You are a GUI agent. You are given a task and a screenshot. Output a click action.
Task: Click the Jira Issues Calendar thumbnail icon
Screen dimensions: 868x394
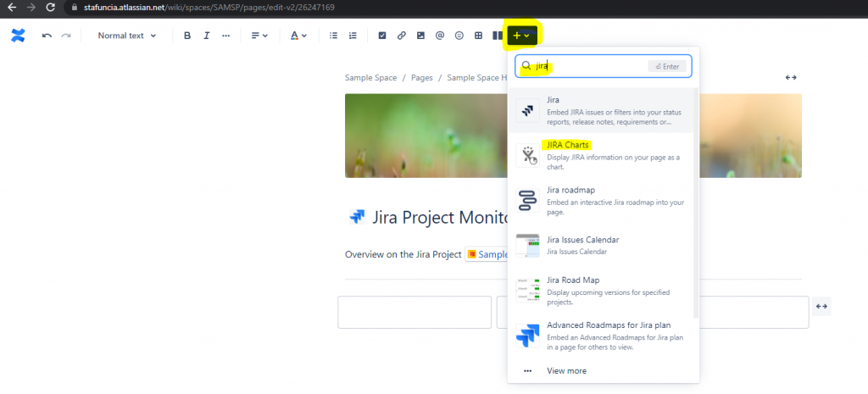[527, 245]
